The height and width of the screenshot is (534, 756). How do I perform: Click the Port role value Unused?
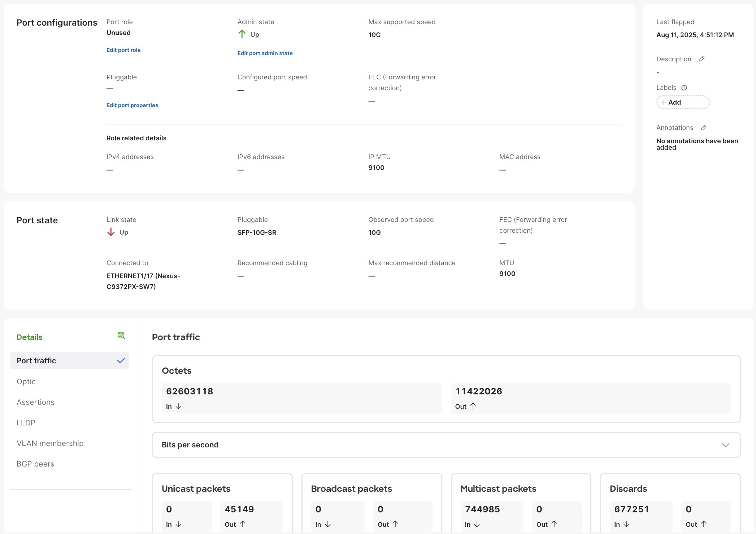[118, 33]
